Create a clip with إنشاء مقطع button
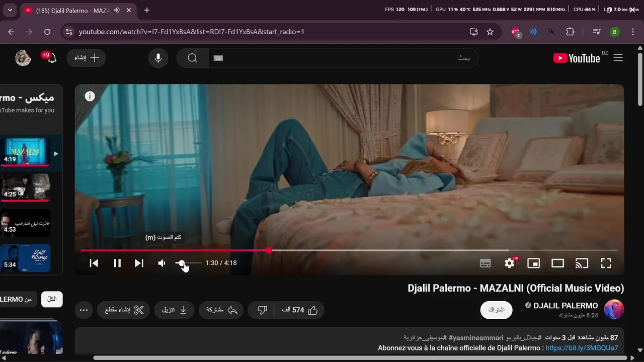This screenshot has height=362, width=644. click(x=124, y=310)
